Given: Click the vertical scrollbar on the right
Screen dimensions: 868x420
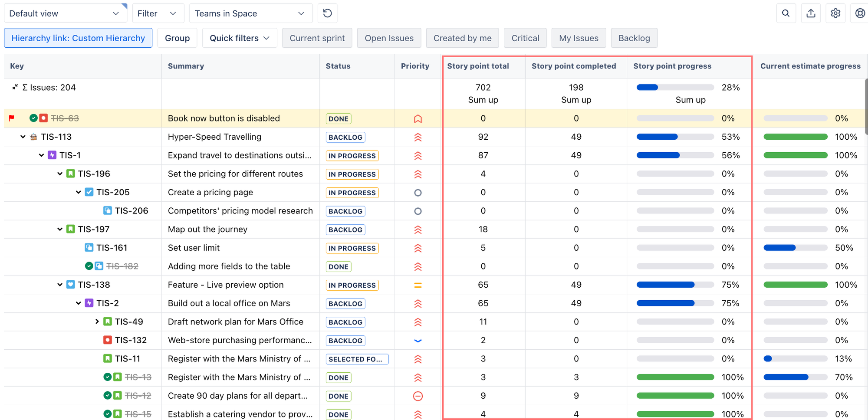Looking at the screenshot, I should point(866,106).
